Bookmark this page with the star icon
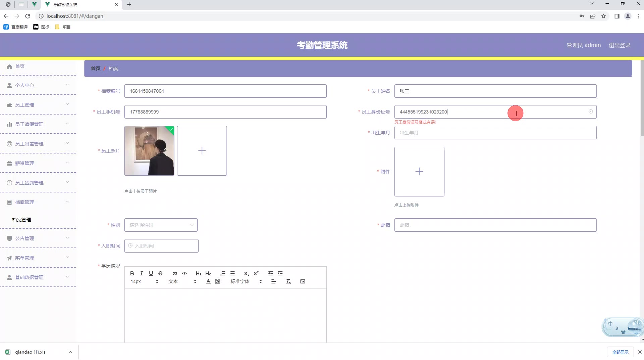Screen dimensions: 644x360 click(x=603, y=16)
